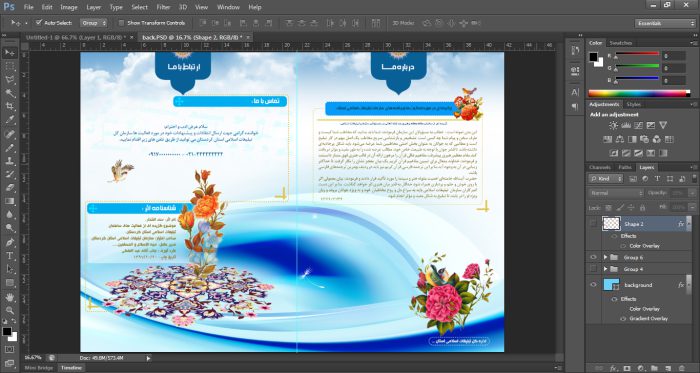700x373 pixels.
Task: Hide the background layer
Action: point(593,285)
